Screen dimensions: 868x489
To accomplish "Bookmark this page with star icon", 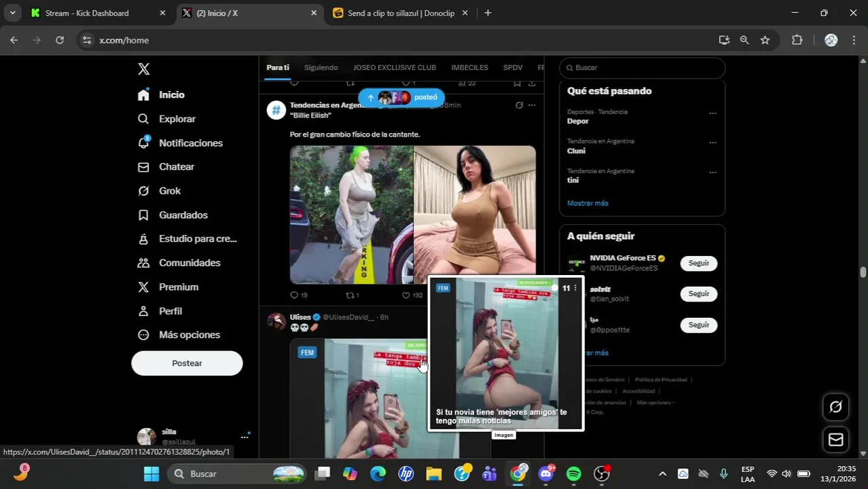I will tap(765, 40).
